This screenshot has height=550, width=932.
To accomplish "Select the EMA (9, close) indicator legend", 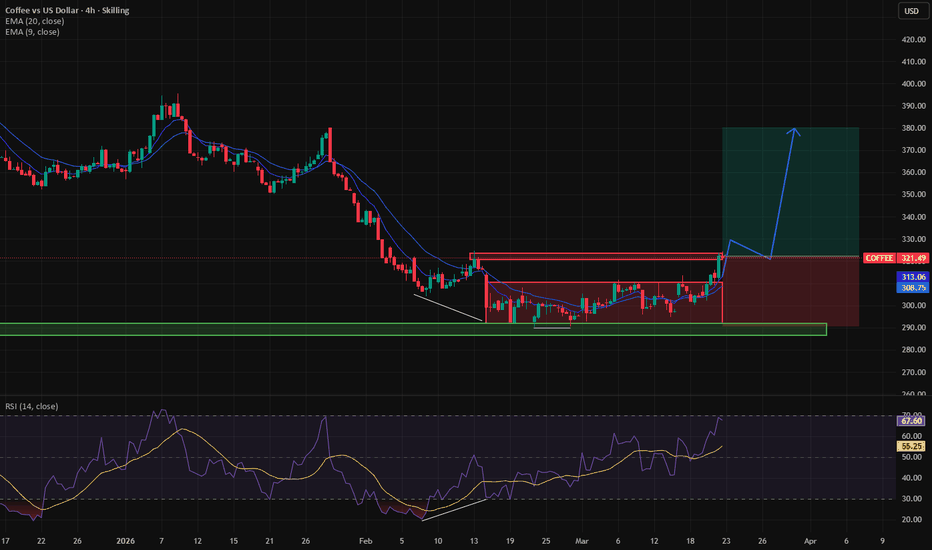I will pos(32,32).
